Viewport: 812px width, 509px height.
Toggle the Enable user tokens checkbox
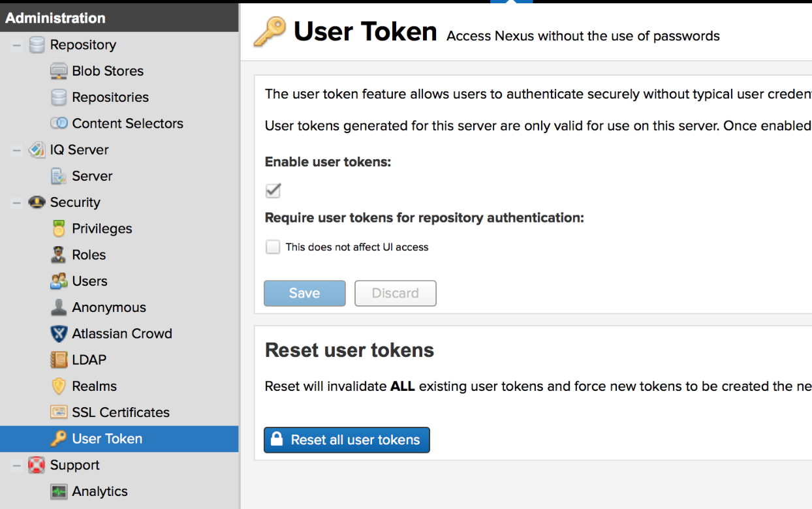pos(273,191)
